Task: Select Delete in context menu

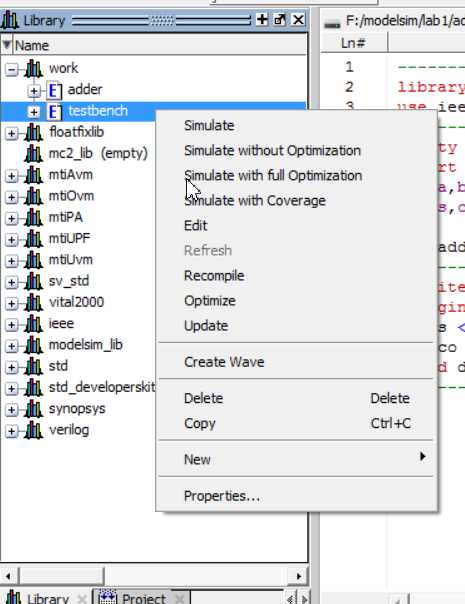Action: 297,398
